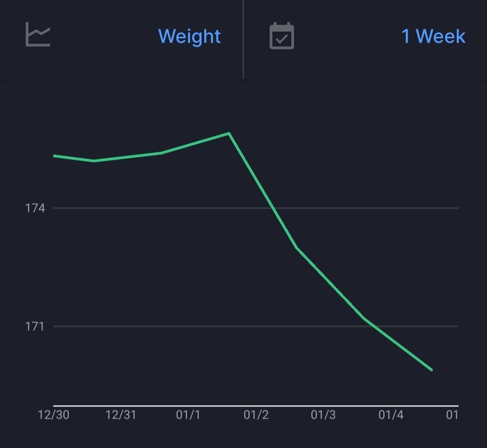Open the 1 Week range dropdown

pyautogui.click(x=433, y=36)
